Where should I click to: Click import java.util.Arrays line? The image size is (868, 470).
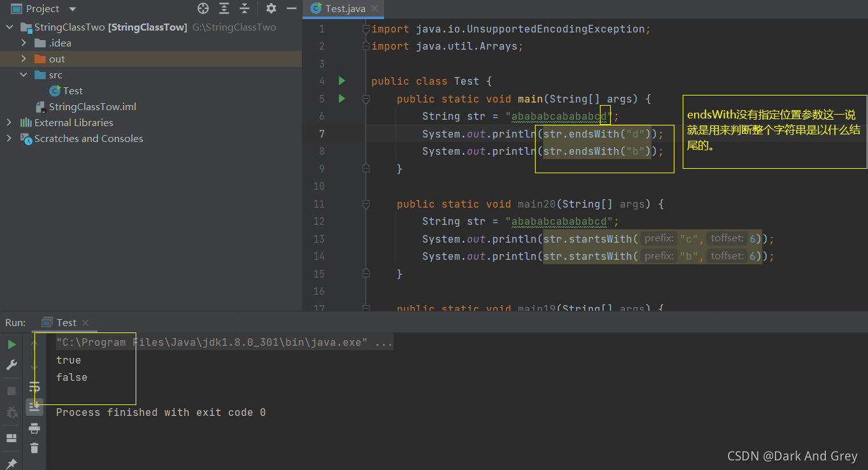(447, 46)
